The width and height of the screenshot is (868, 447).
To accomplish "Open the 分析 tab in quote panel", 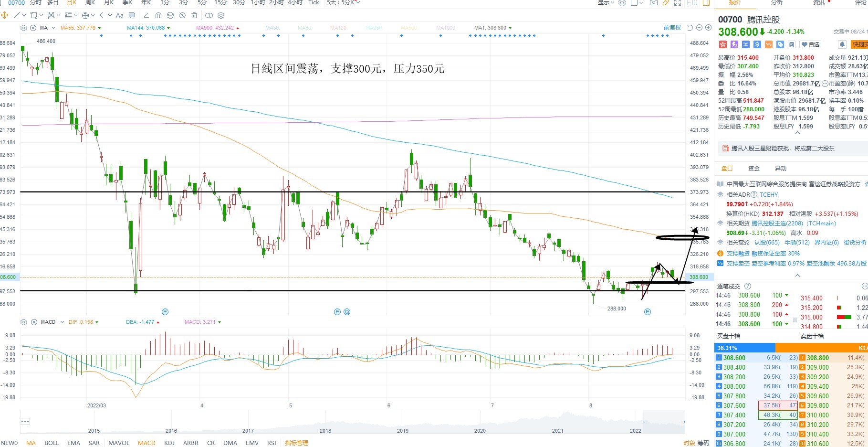I will [777, 2].
